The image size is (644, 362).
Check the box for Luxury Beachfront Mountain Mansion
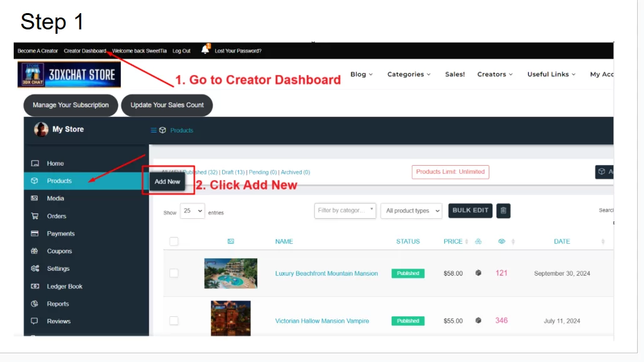pyautogui.click(x=173, y=273)
